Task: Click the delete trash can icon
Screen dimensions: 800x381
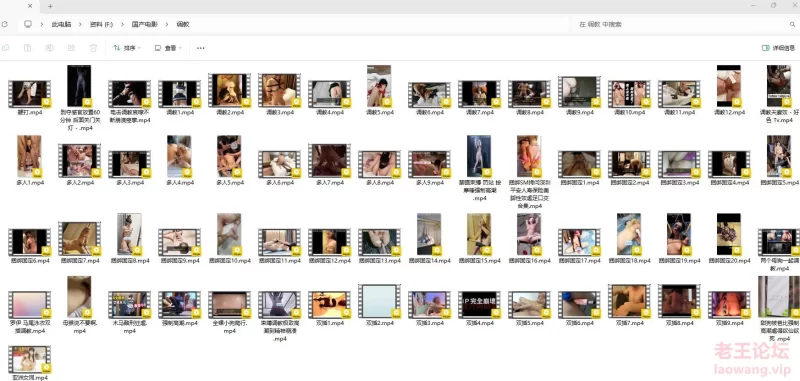Action: (93, 48)
